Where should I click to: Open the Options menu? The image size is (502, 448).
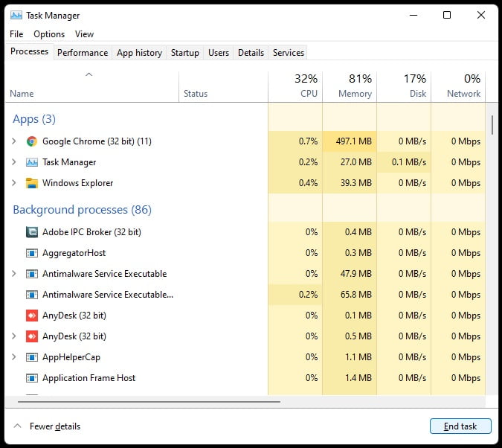pos(49,34)
